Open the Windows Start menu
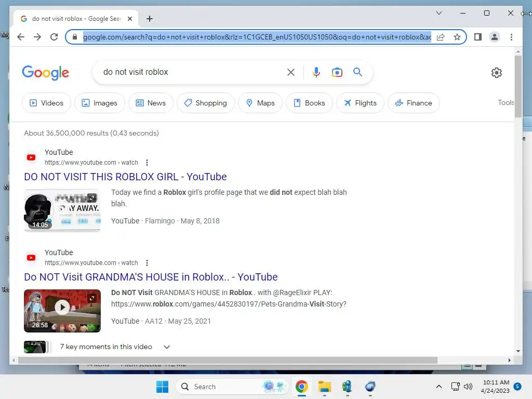This screenshot has height=399, width=532. 162,387
